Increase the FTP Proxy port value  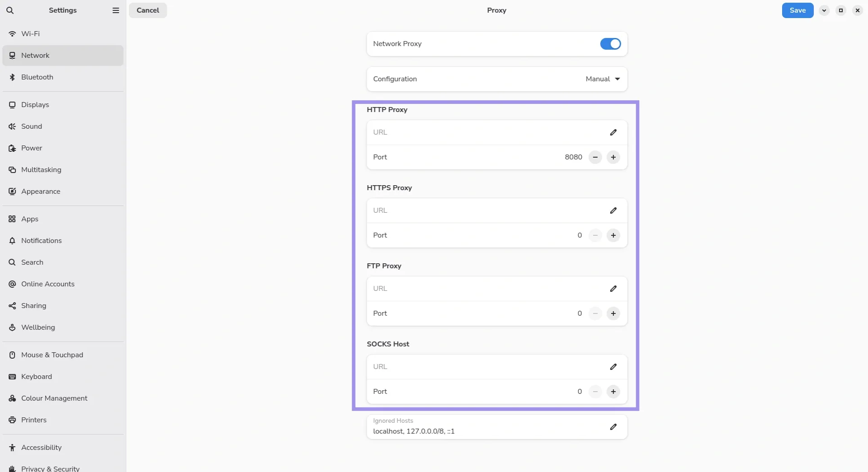click(x=613, y=313)
